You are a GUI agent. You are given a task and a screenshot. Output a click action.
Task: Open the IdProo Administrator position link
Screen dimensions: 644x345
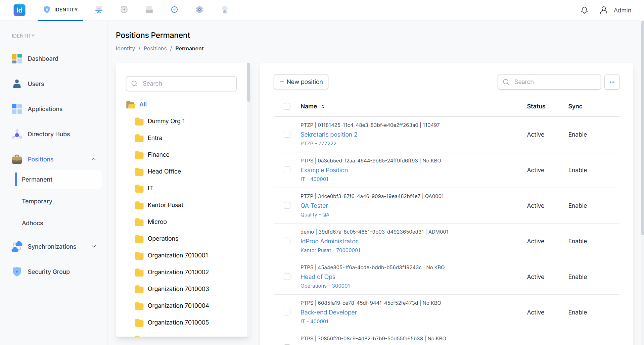pyautogui.click(x=329, y=241)
